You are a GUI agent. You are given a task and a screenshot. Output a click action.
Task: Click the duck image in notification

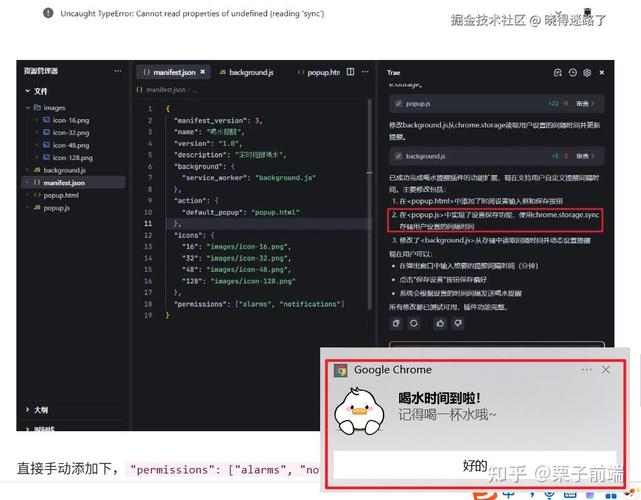tap(359, 411)
